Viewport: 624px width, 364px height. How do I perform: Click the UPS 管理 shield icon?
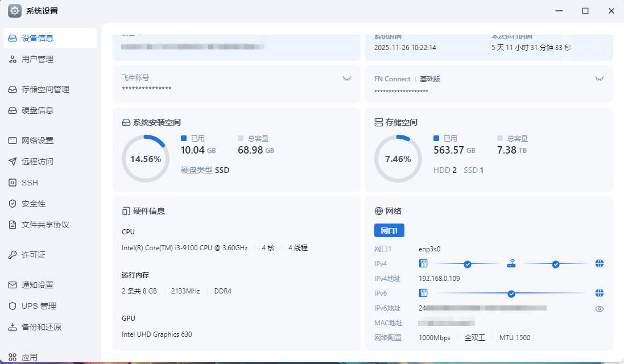point(13,307)
